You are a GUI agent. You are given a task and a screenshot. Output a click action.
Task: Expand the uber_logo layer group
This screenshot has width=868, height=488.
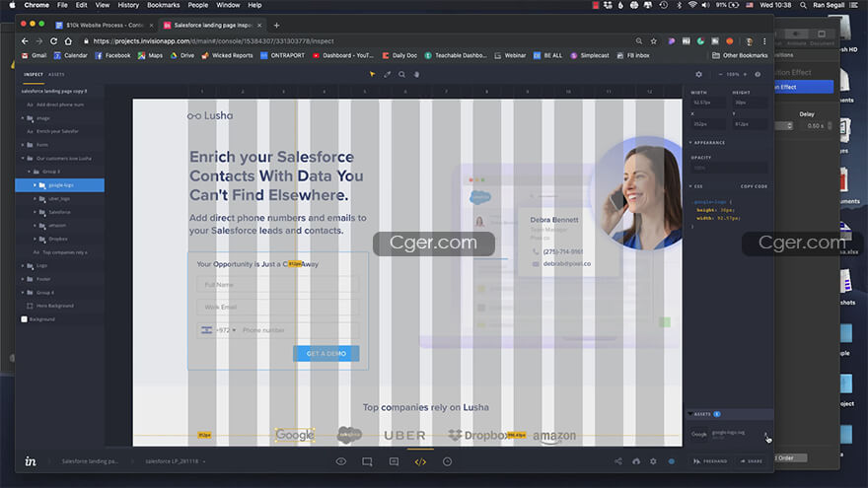pyautogui.click(x=35, y=198)
